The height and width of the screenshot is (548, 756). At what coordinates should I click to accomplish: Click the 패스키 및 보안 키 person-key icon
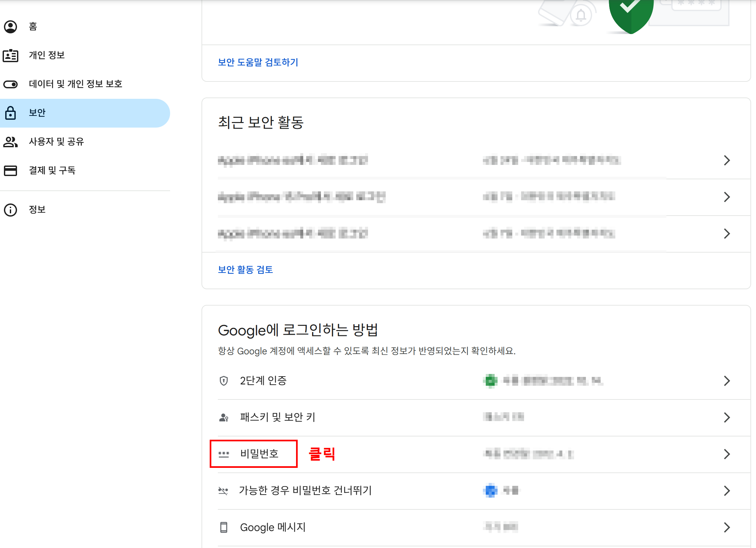coord(224,417)
